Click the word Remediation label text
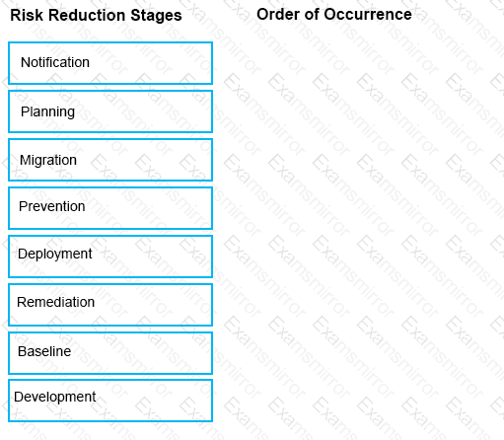 pyautogui.click(x=55, y=302)
